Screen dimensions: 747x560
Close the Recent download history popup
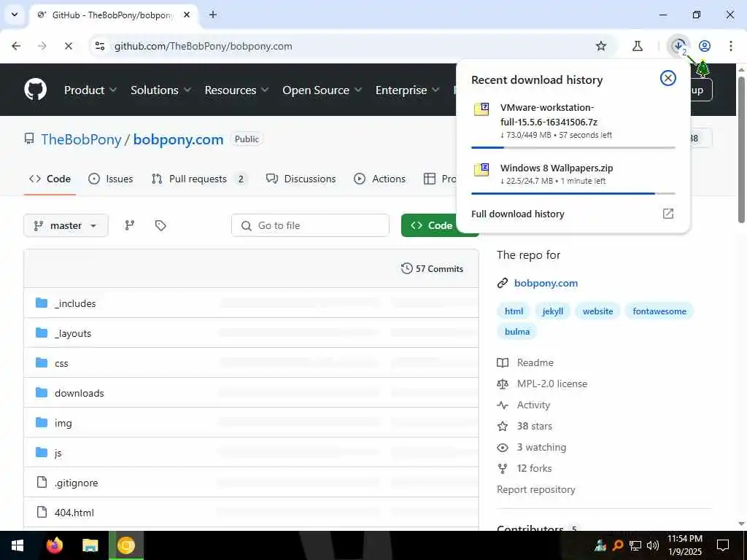click(668, 78)
